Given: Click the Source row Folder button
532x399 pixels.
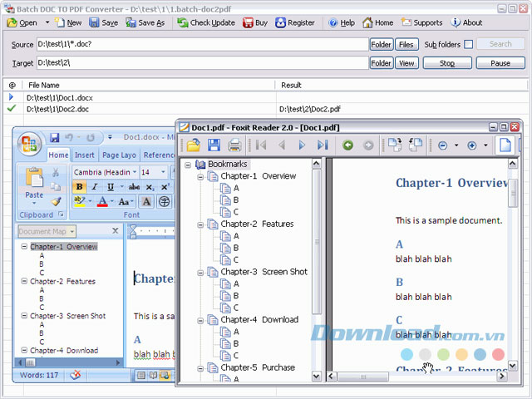Looking at the screenshot, I should [x=381, y=44].
